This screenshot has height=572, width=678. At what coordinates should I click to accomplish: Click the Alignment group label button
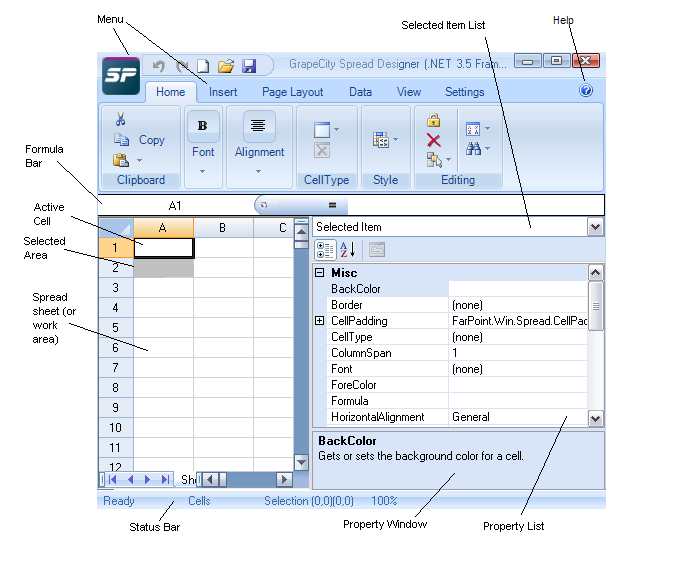coord(259,152)
